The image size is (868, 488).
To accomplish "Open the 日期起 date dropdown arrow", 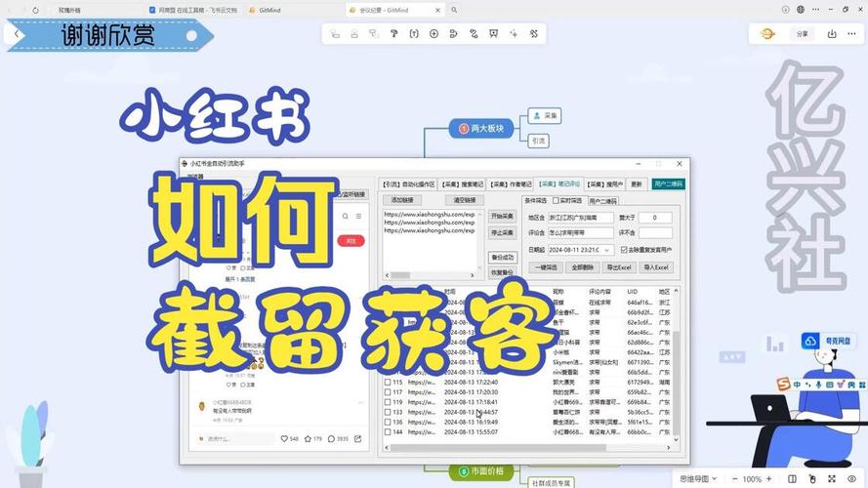I will (x=607, y=250).
